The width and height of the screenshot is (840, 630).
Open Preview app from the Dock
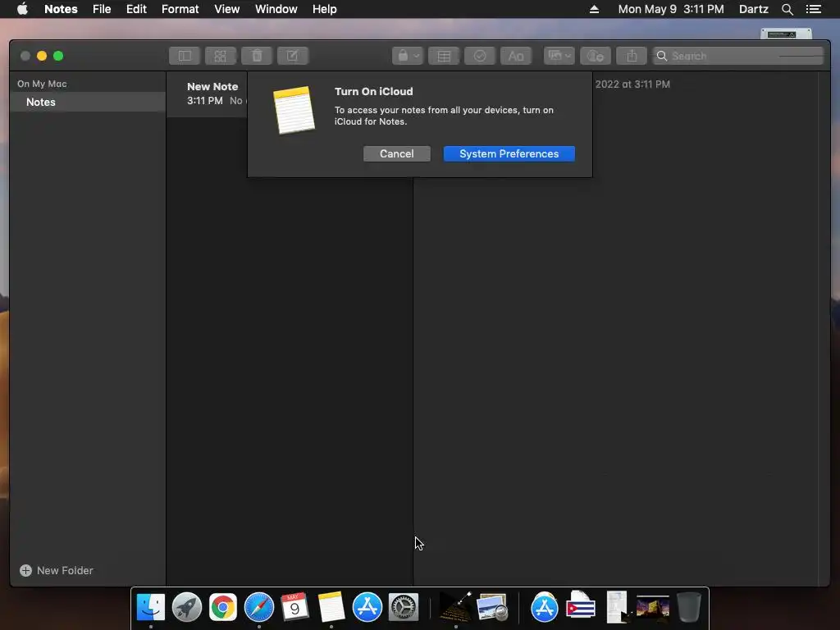[x=492, y=607]
